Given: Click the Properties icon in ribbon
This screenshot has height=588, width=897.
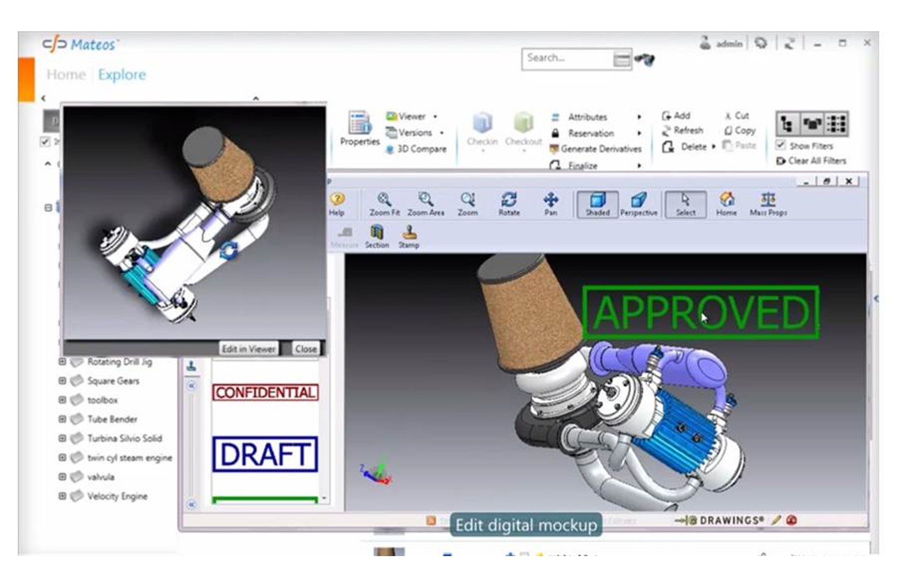Looking at the screenshot, I should coord(359,123).
